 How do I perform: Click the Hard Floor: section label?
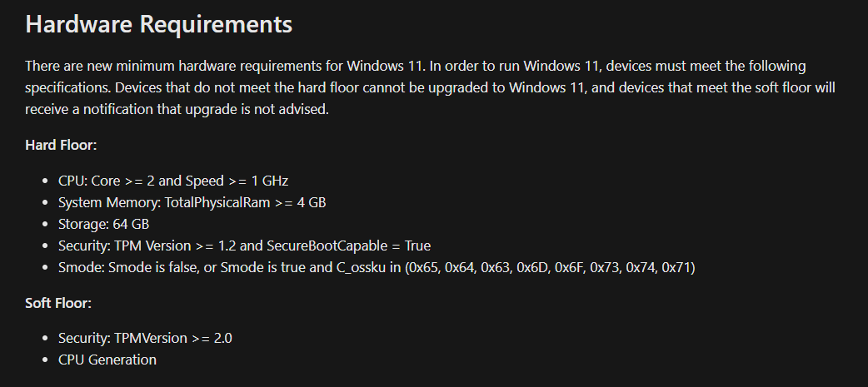[x=61, y=145]
